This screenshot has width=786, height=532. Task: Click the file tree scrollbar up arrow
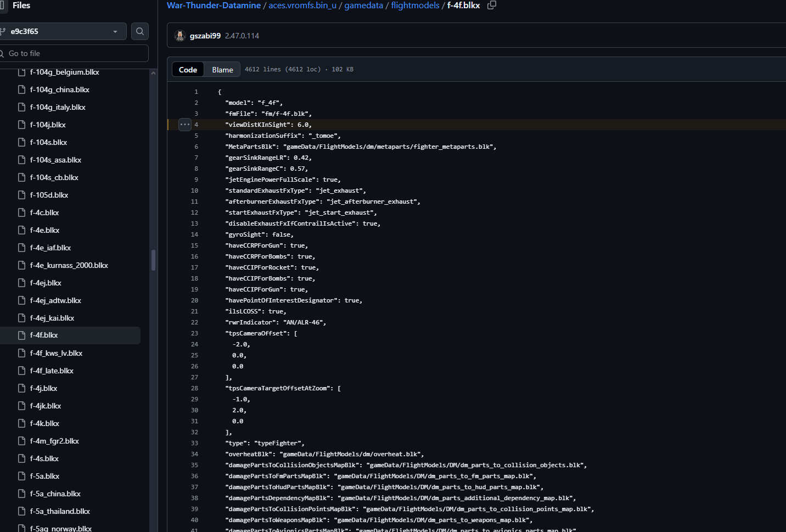(x=154, y=73)
